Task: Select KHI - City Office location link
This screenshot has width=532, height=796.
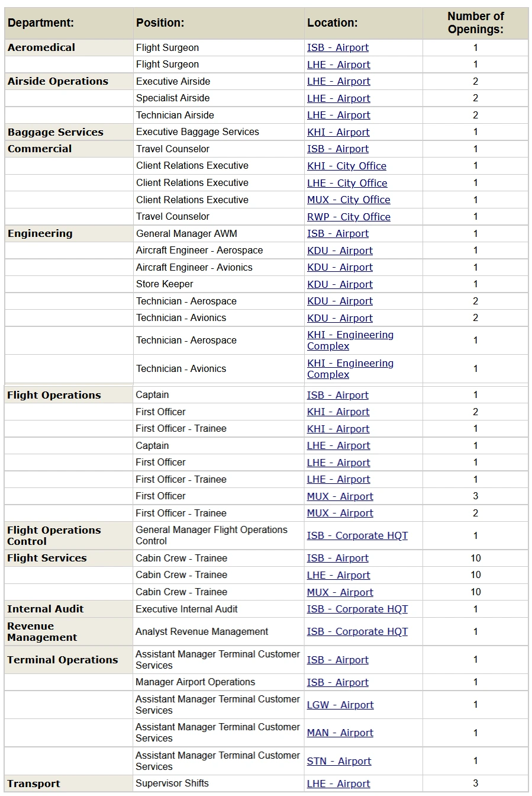Action: click(347, 166)
